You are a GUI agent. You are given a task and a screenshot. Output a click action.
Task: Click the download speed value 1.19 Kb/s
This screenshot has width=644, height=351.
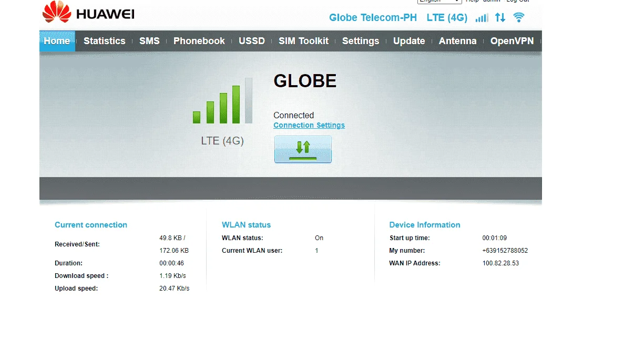pos(172,276)
